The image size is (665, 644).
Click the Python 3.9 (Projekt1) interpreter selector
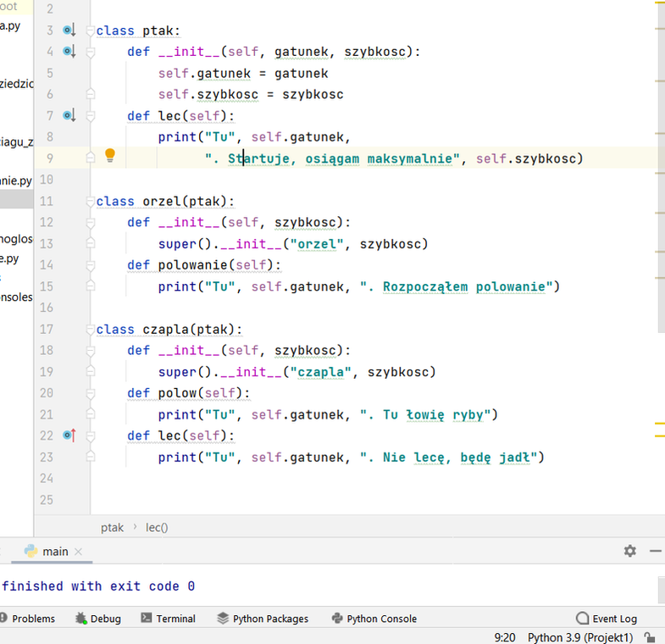(580, 637)
